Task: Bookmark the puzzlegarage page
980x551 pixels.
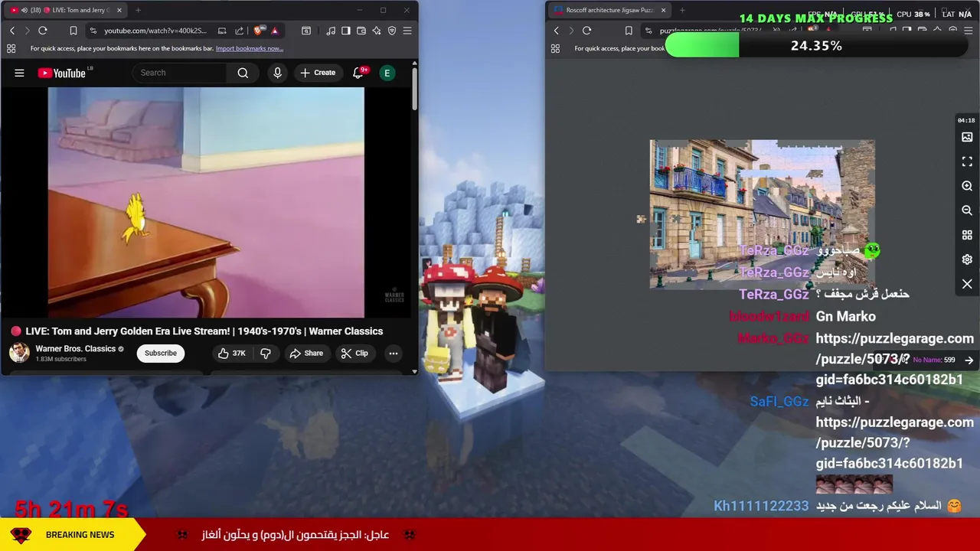Action: point(629,31)
